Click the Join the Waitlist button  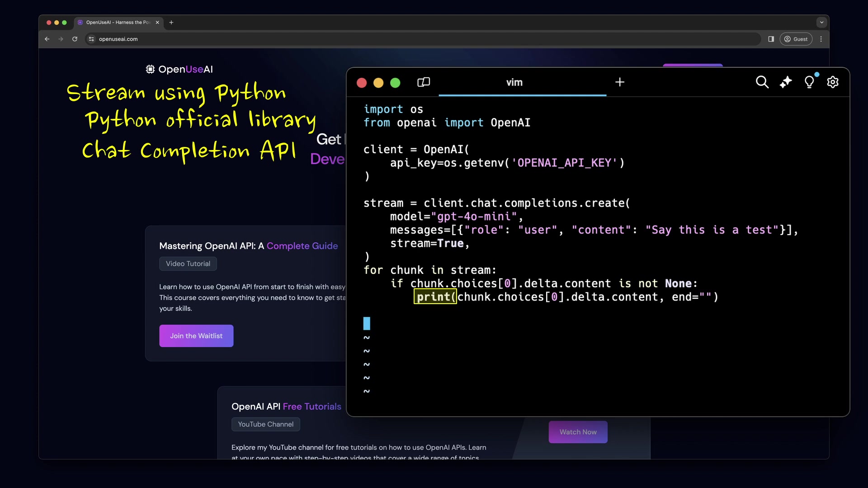(196, 336)
